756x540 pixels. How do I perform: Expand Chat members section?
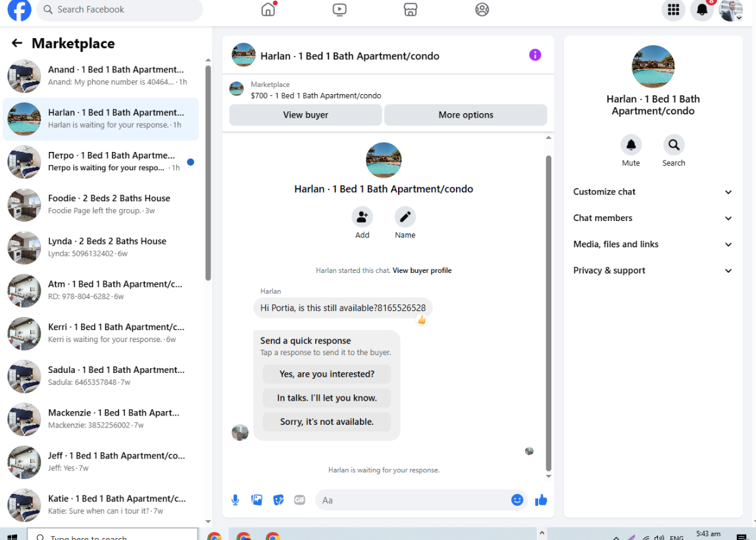pos(653,218)
